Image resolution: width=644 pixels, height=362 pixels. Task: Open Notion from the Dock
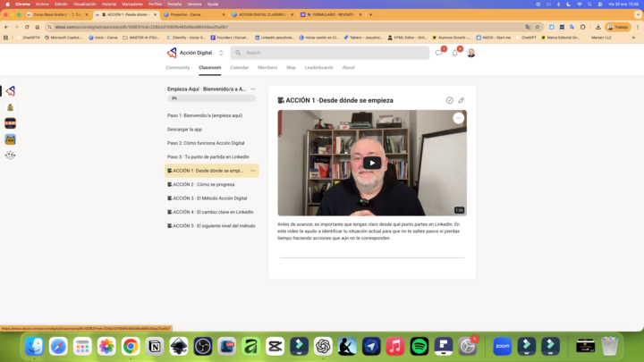click(x=155, y=347)
